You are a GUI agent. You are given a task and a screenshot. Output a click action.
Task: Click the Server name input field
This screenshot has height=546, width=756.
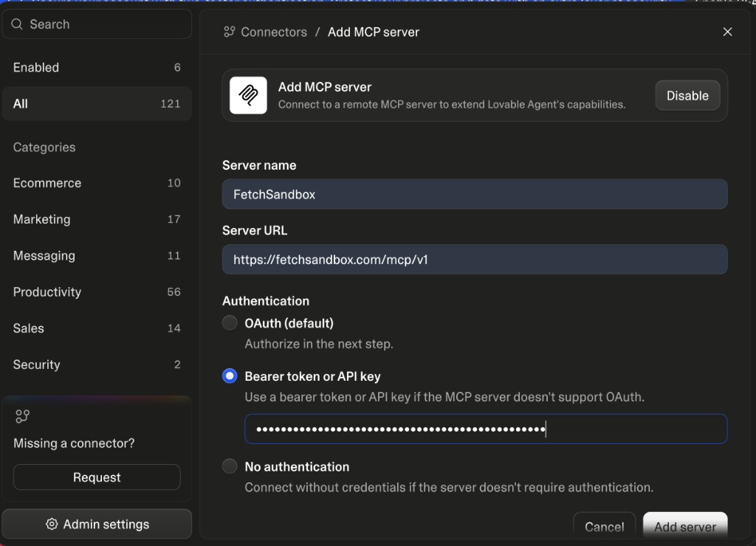(x=475, y=194)
